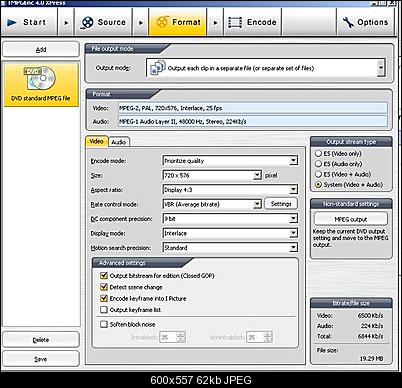The height and width of the screenshot is (388, 402).
Task: Click the output mode clip files icon
Action: pos(158,67)
